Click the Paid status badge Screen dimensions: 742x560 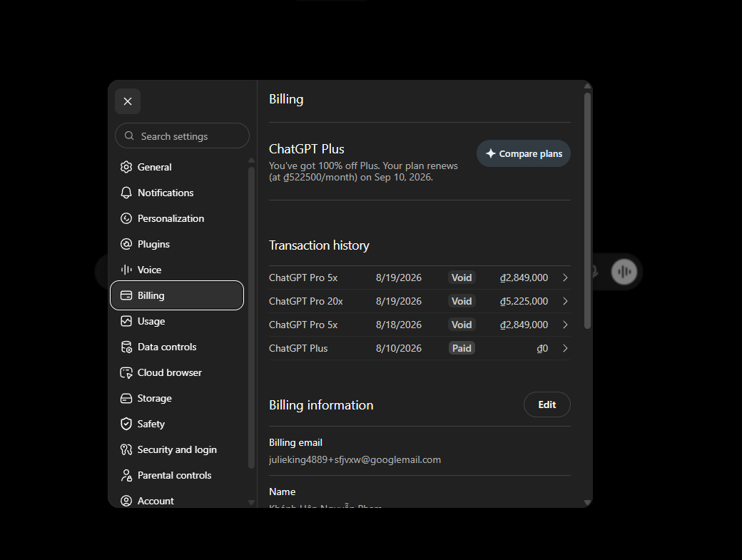click(462, 348)
